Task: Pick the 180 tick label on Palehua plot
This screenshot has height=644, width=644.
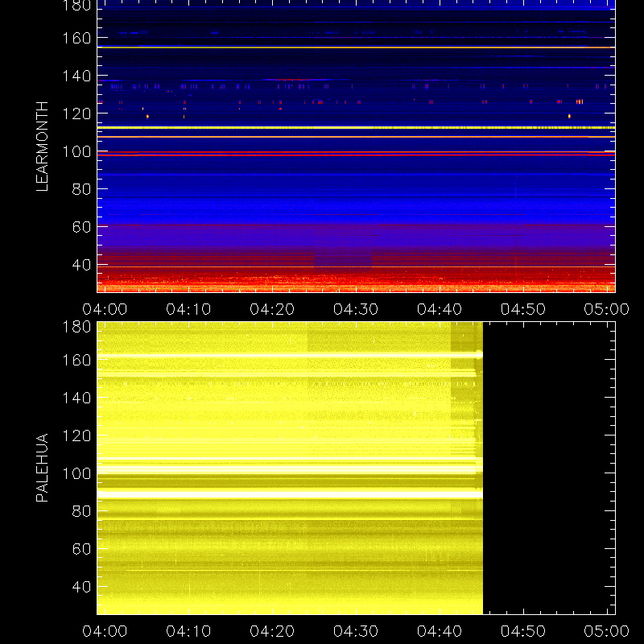Action: [x=76, y=328]
